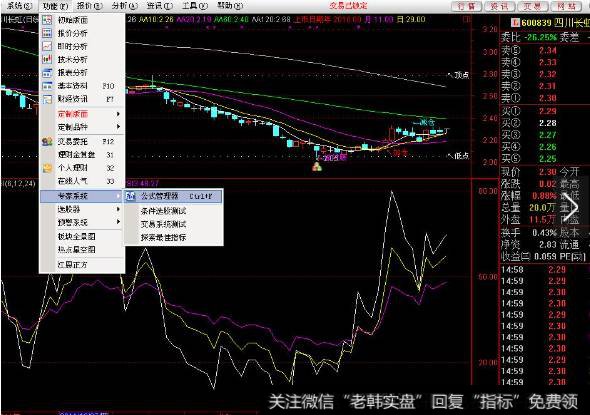The height and width of the screenshot is (415, 590).
Task: Click the 网站 button at top right
Action: click(566, 6)
